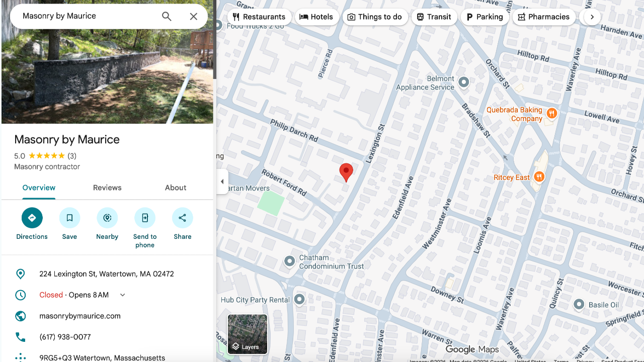Filter map by Restaurants chip
Screen dimensions: 644x362
[x=259, y=17]
